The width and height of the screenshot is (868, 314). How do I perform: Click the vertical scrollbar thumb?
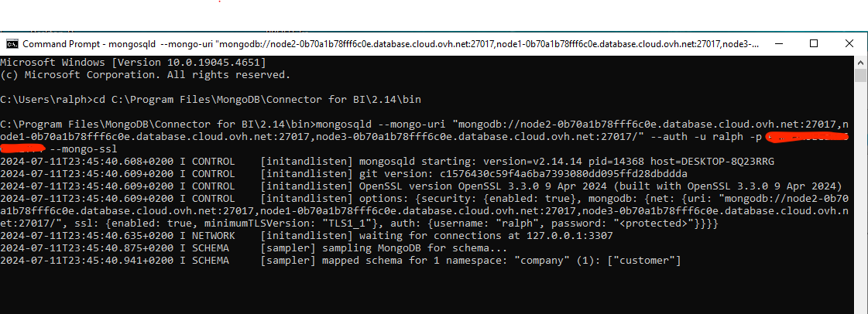click(x=859, y=75)
